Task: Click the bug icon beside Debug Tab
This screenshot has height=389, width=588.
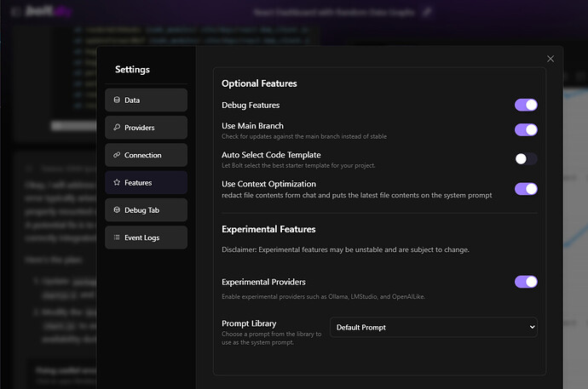Action: click(117, 209)
